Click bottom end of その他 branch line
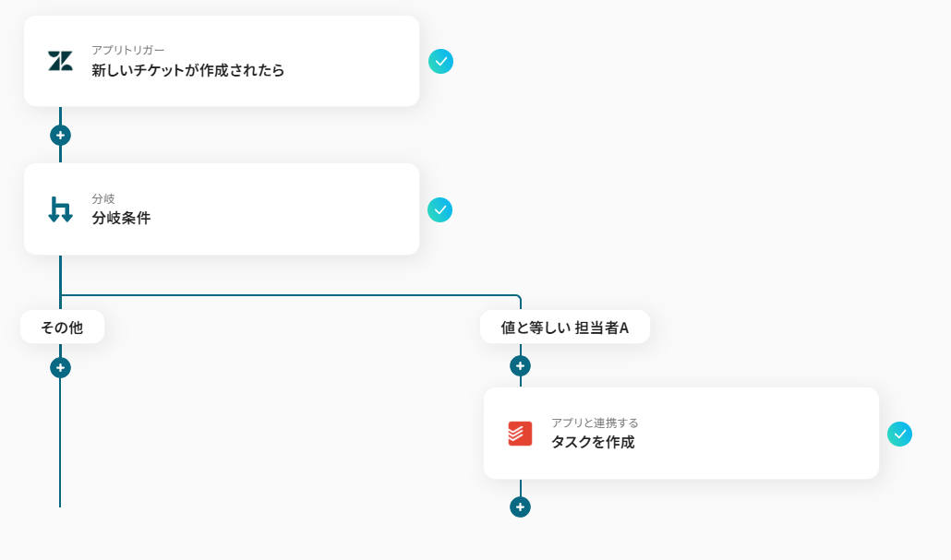951x560 pixels. pos(60,503)
